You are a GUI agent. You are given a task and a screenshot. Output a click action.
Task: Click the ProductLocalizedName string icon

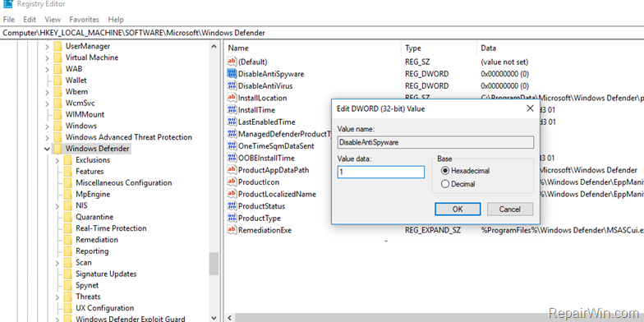[x=232, y=194]
